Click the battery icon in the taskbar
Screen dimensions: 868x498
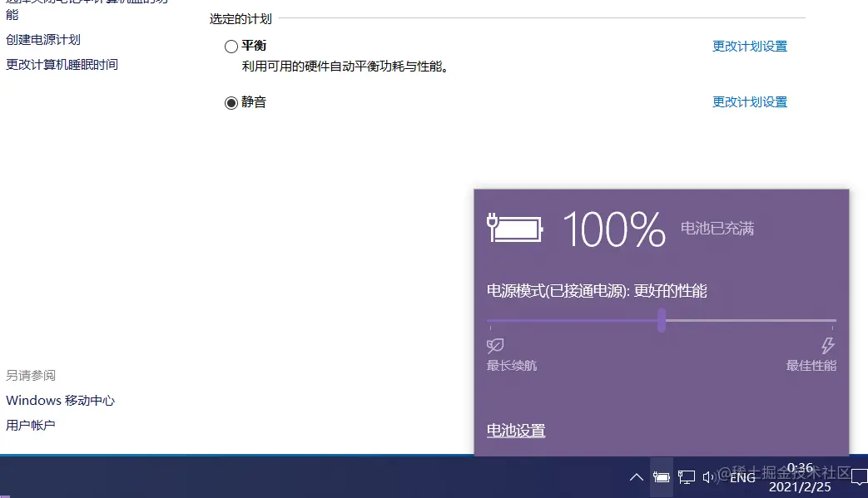pyautogui.click(x=662, y=477)
